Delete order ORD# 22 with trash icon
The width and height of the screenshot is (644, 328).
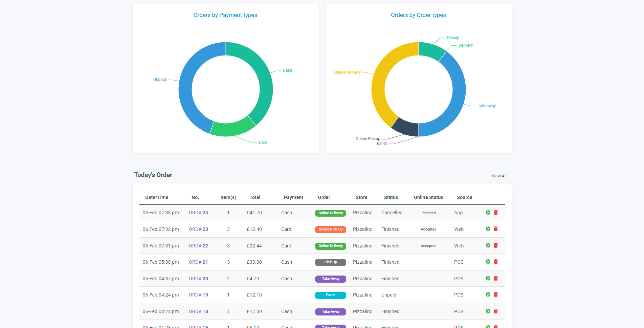point(496,245)
